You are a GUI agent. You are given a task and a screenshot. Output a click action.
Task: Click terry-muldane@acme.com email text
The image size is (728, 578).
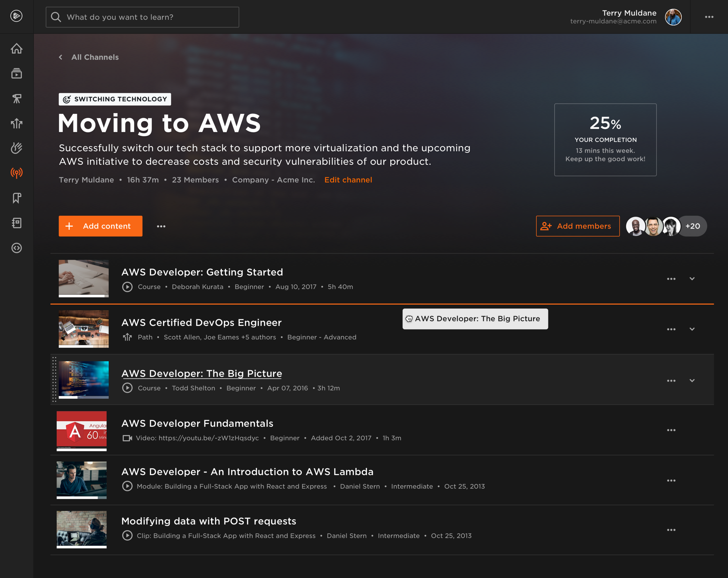pos(613,21)
